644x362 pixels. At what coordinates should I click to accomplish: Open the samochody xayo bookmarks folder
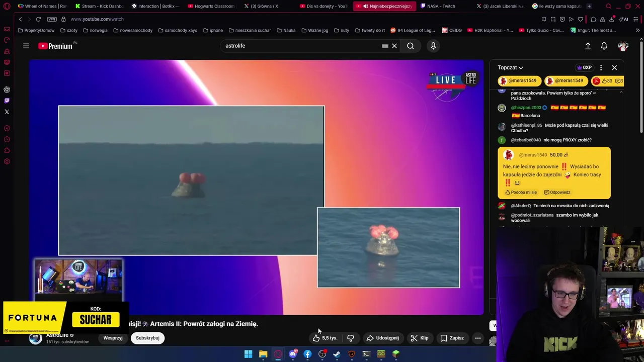(x=178, y=30)
